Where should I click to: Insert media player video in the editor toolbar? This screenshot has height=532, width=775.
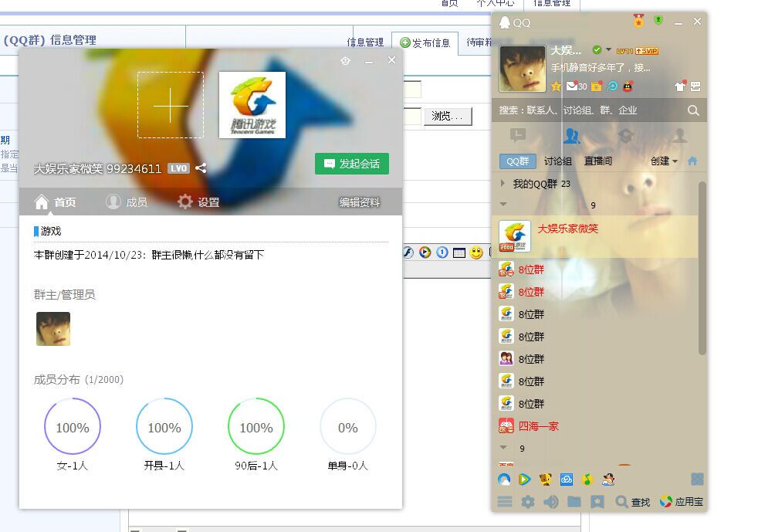click(x=425, y=252)
